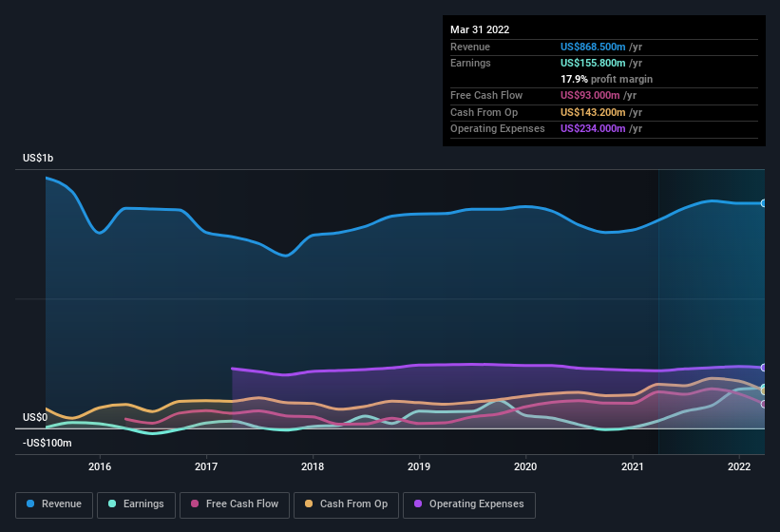The image size is (780, 532).
Task: Click the Mar 31 2022 tooltip date
Action: pos(480,29)
